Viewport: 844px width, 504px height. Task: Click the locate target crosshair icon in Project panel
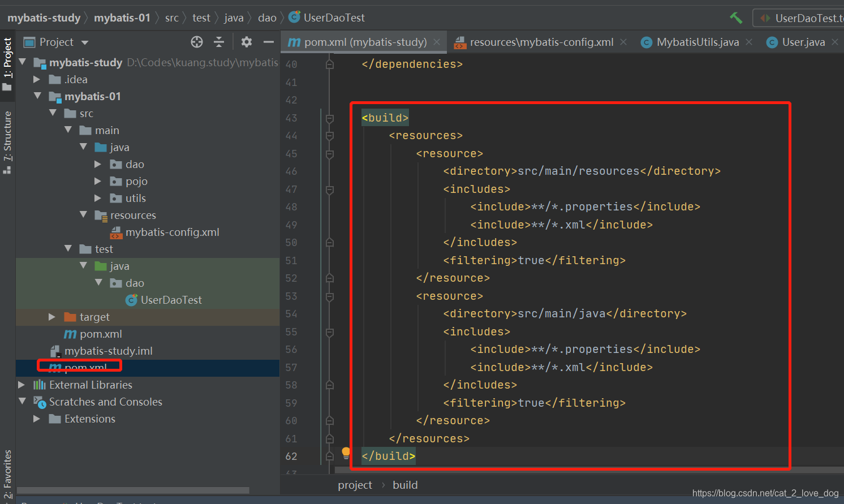click(197, 42)
